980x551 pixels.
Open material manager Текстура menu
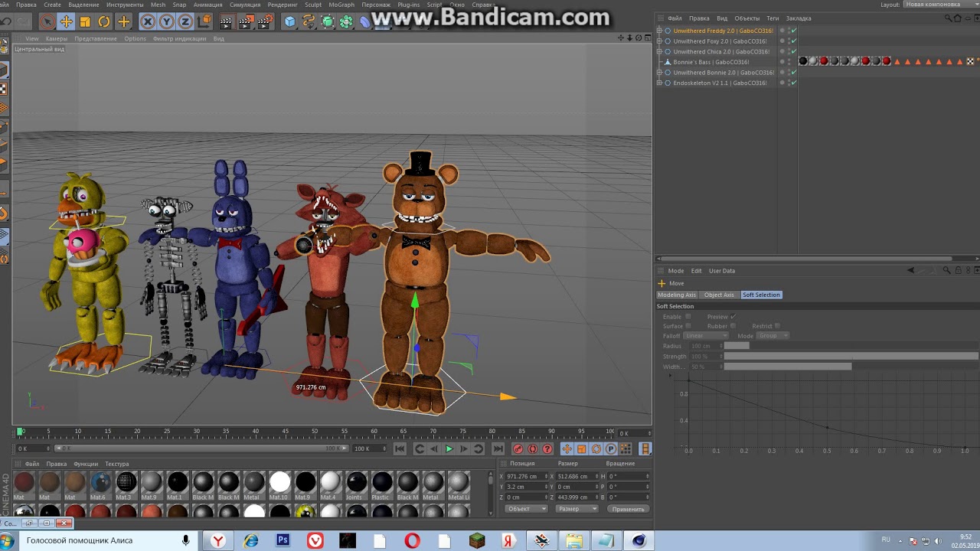pos(117,464)
